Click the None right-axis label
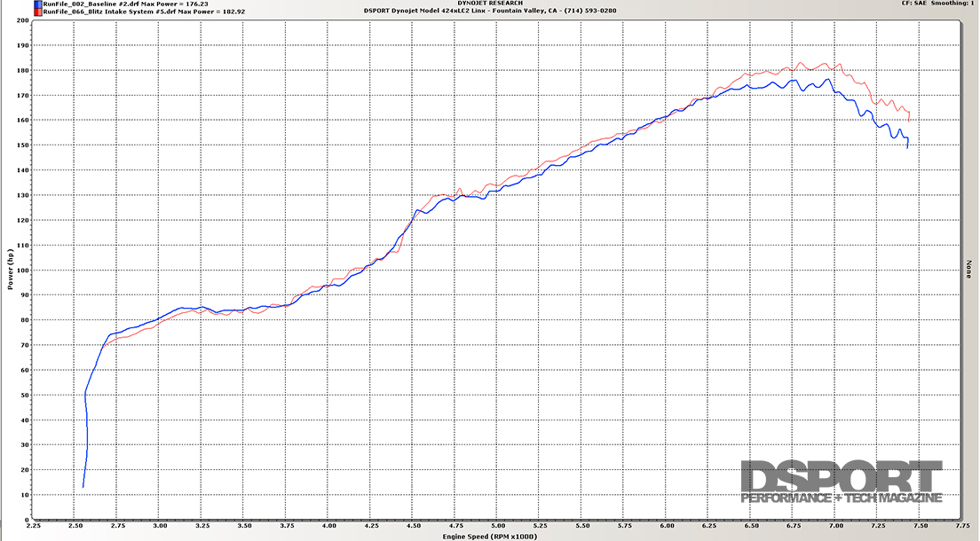 coord(968,270)
